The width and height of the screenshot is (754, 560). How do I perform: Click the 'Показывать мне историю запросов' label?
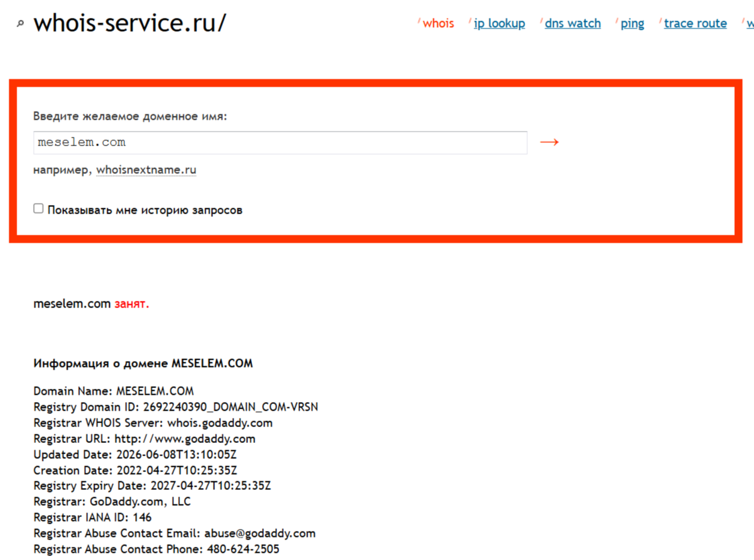point(145,210)
